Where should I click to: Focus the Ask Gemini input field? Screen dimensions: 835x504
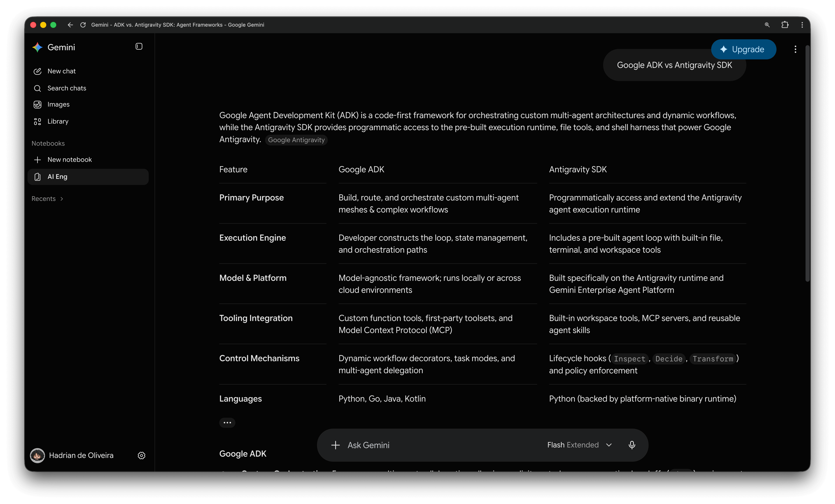coord(441,445)
